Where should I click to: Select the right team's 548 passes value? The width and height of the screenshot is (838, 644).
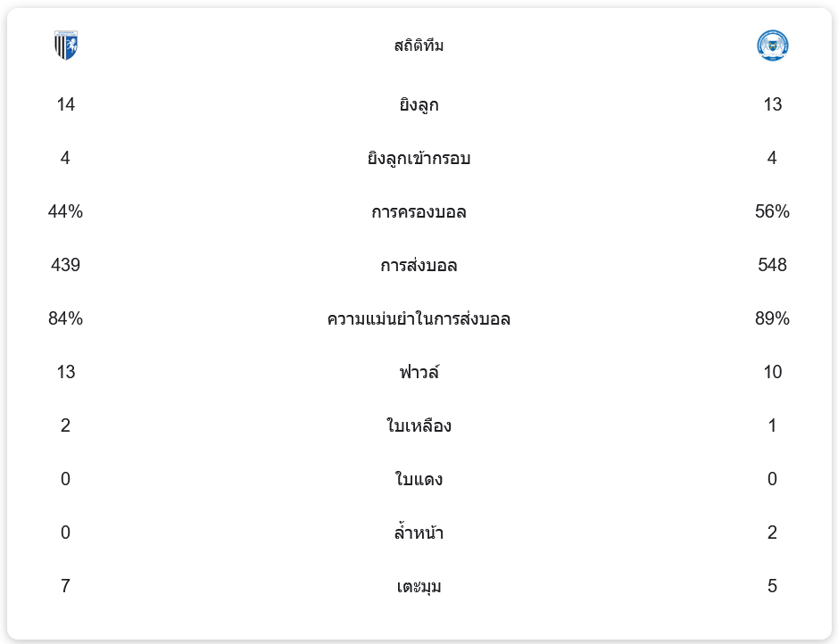coord(772,265)
